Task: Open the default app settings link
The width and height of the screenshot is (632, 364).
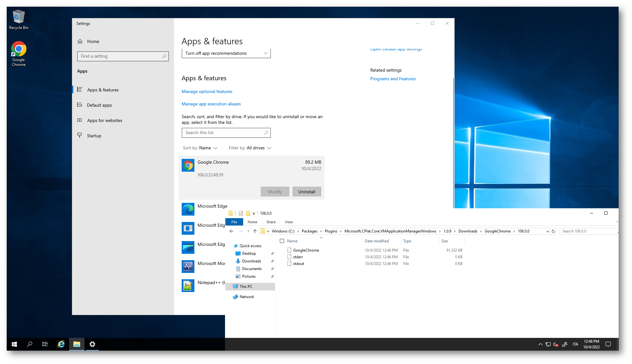Action: click(x=396, y=49)
